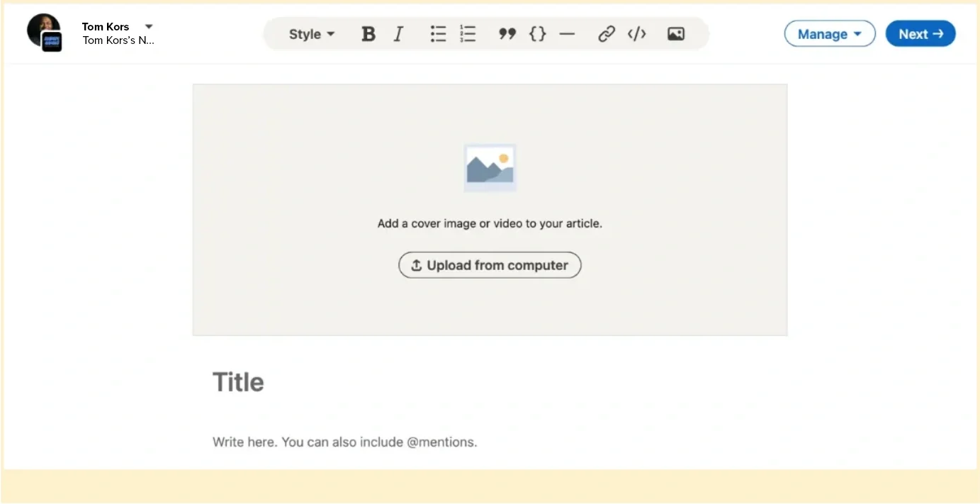Click the article body writing area

click(345, 441)
